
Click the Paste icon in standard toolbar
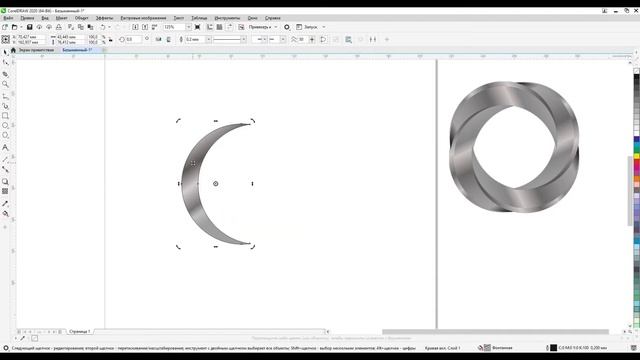91,27
